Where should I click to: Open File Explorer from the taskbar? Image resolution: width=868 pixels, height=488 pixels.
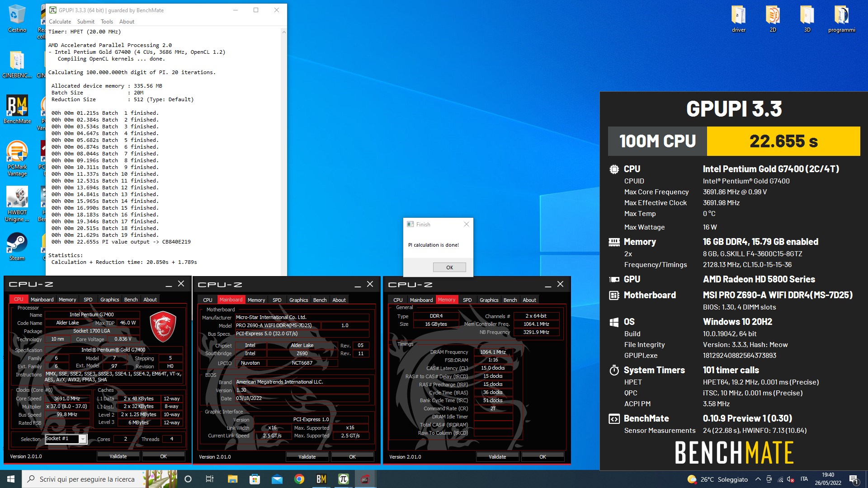[232, 479]
